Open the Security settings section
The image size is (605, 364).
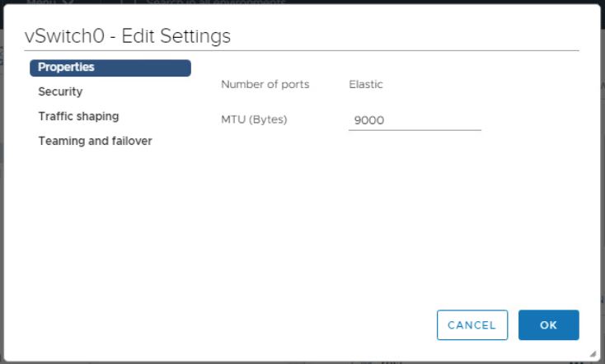[60, 92]
